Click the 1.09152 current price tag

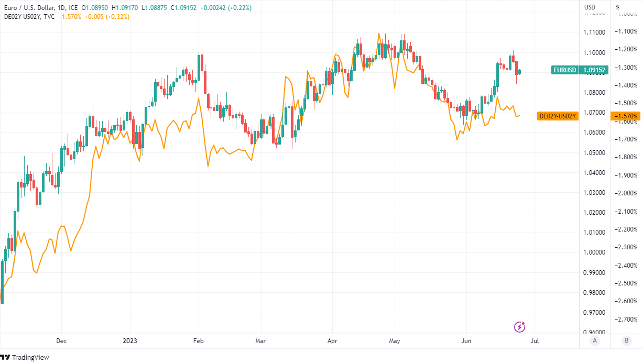tap(594, 70)
